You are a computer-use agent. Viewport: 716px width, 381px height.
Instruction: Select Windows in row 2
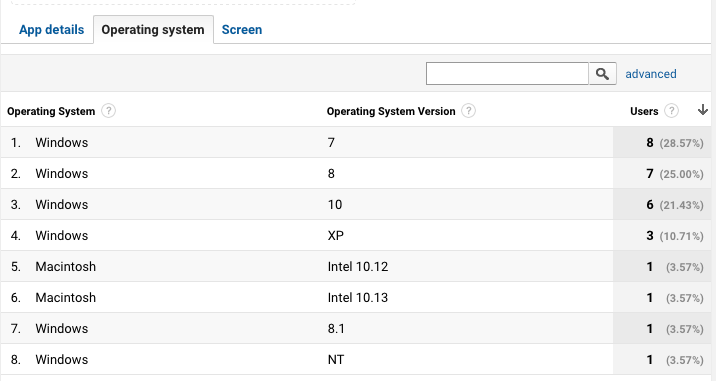tap(62, 174)
